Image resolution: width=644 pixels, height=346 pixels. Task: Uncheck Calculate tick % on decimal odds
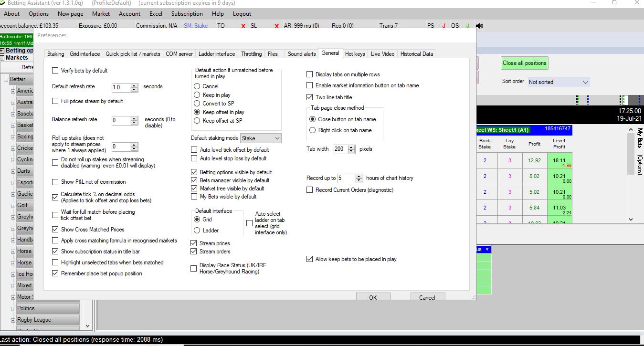[x=55, y=197]
